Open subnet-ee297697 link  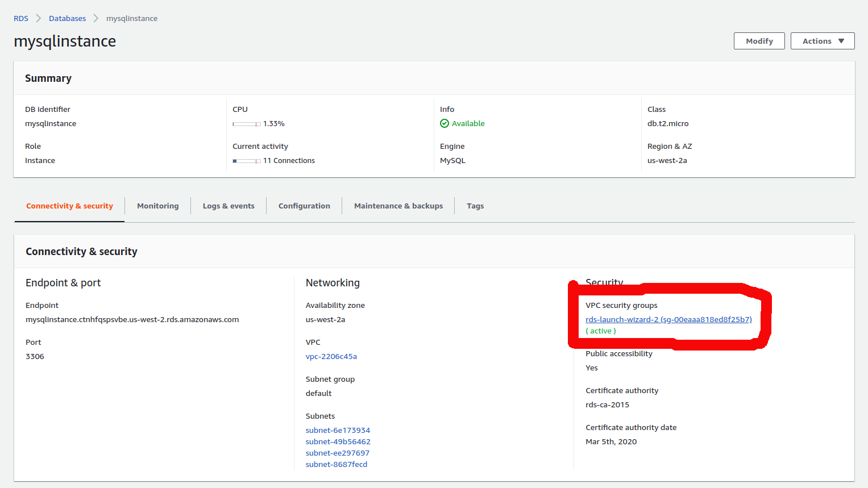(x=338, y=453)
